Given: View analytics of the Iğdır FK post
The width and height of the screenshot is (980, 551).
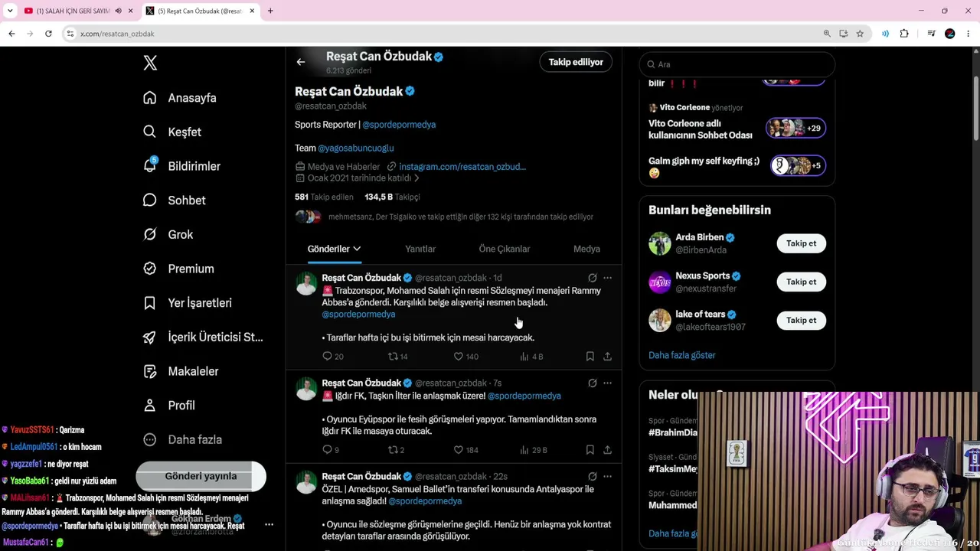Looking at the screenshot, I should (x=524, y=450).
